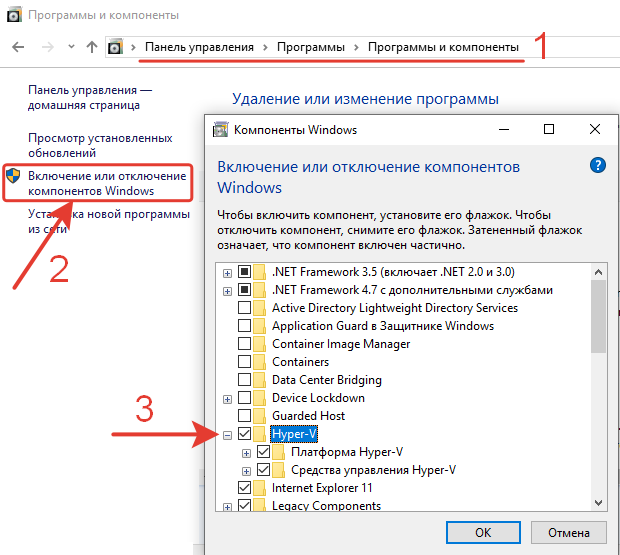Click folder icon beside Containers

pos(260,362)
